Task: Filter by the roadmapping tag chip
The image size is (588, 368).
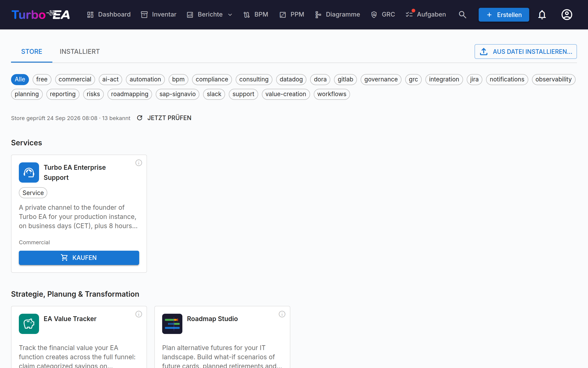Action: (x=130, y=94)
